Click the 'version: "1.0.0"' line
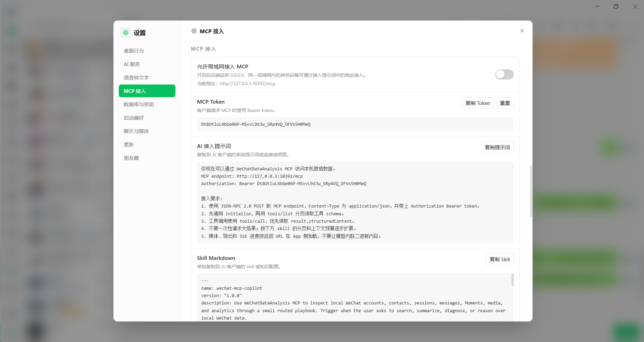Screen dimensions: 644x342 (x=221, y=295)
